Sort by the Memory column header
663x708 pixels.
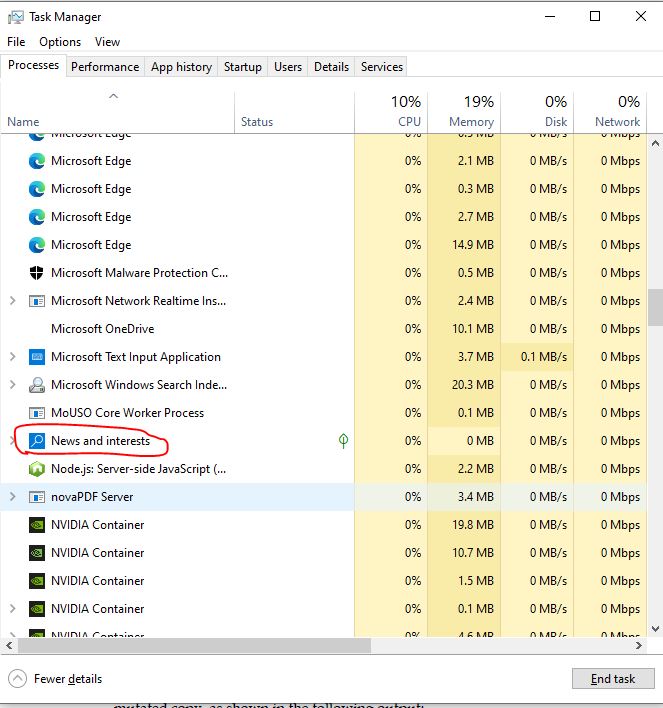(x=464, y=113)
